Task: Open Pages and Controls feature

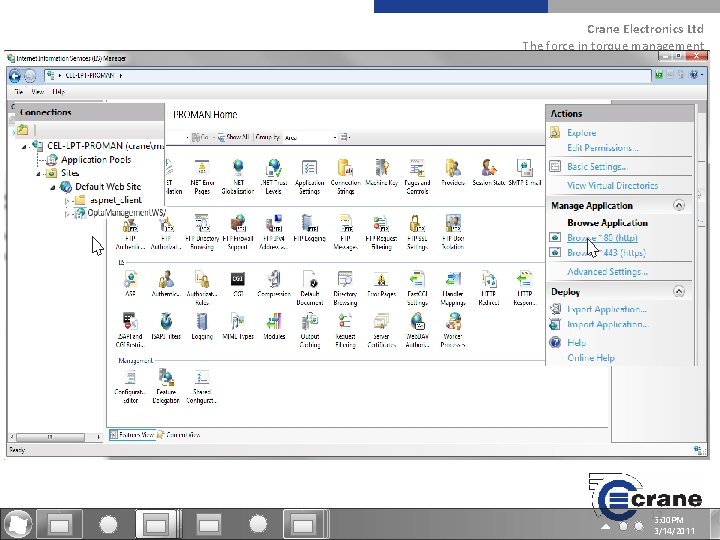Action: (417, 177)
